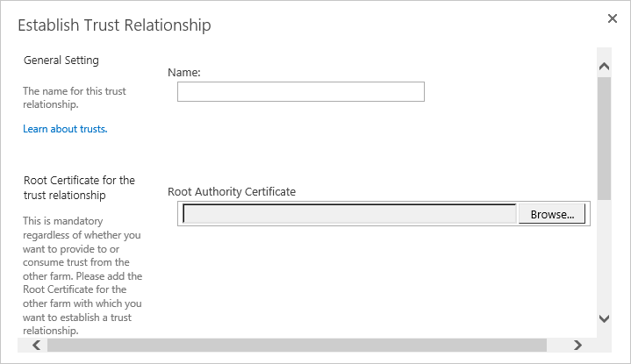This screenshot has height=364, width=631.
Task: Click the General Setting section heading
Action: click(x=61, y=60)
